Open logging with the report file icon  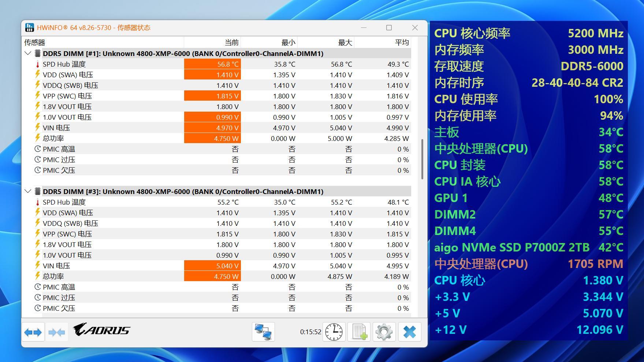(359, 332)
